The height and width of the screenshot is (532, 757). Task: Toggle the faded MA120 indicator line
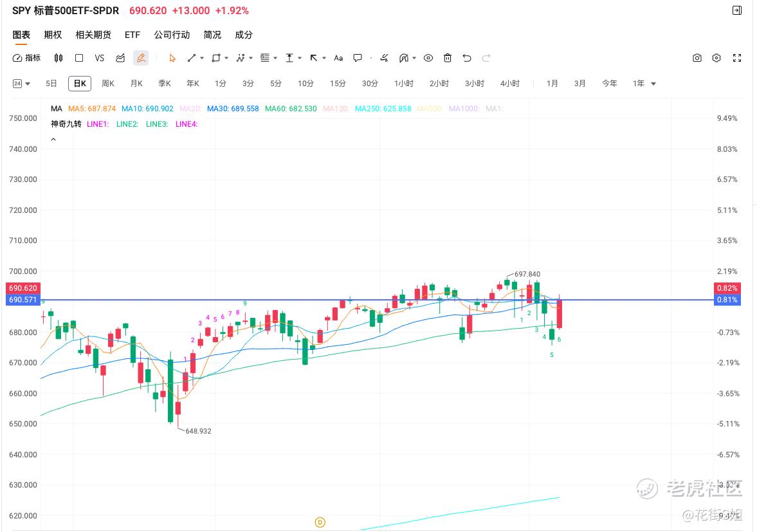336,109
